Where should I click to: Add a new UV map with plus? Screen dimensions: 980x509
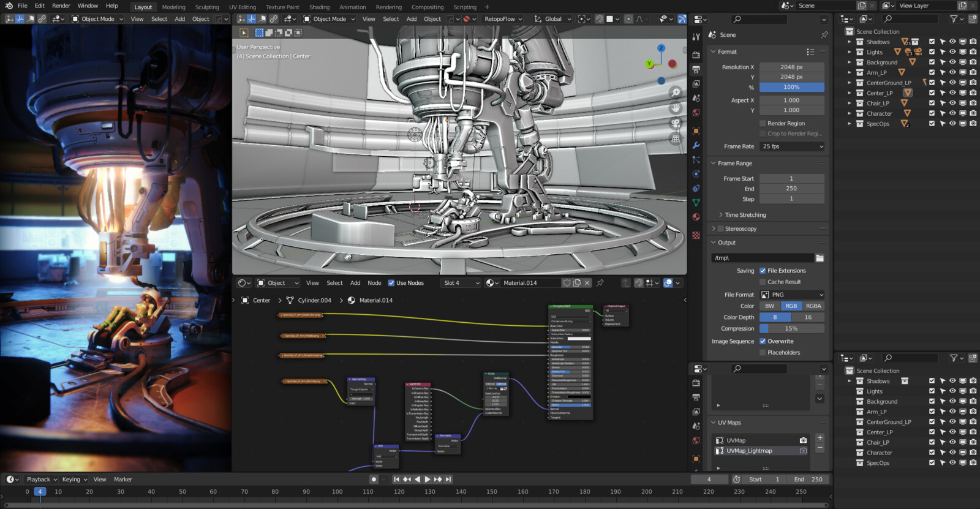point(820,437)
